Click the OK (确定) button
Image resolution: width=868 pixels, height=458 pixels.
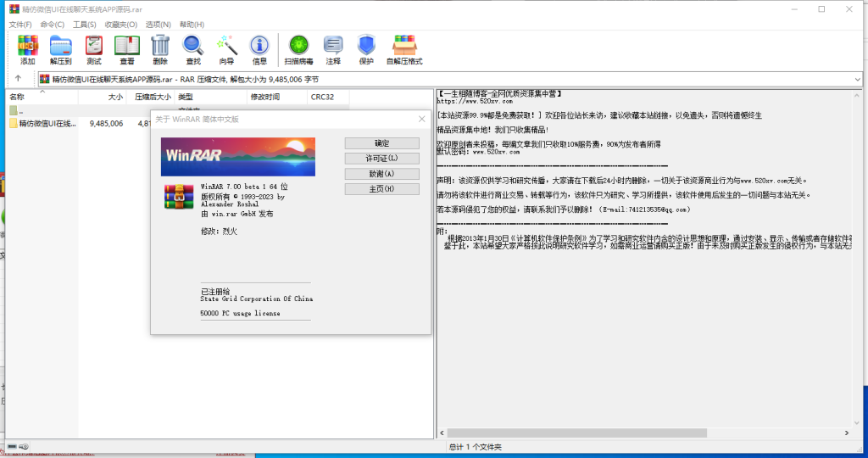point(382,142)
